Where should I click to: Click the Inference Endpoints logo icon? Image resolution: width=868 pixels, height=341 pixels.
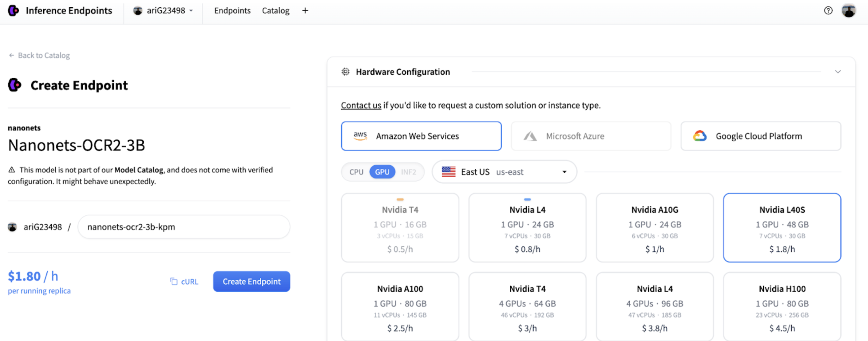(13, 10)
